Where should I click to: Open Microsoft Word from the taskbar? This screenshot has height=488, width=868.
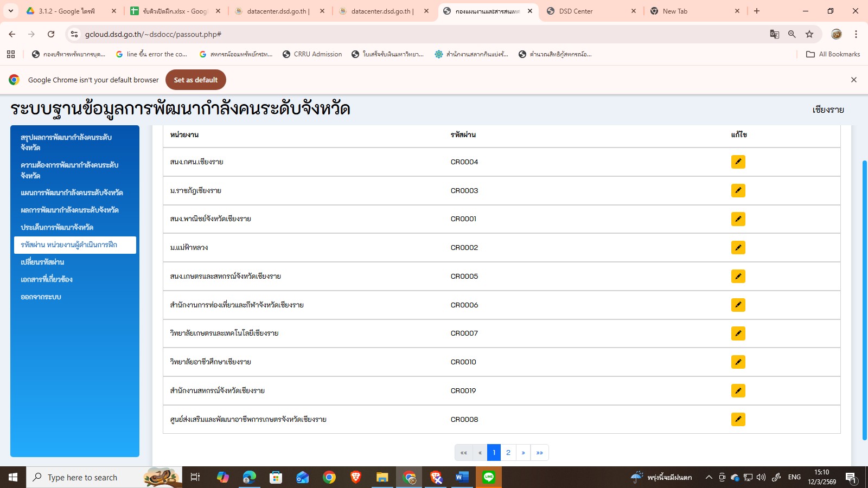coord(462,477)
